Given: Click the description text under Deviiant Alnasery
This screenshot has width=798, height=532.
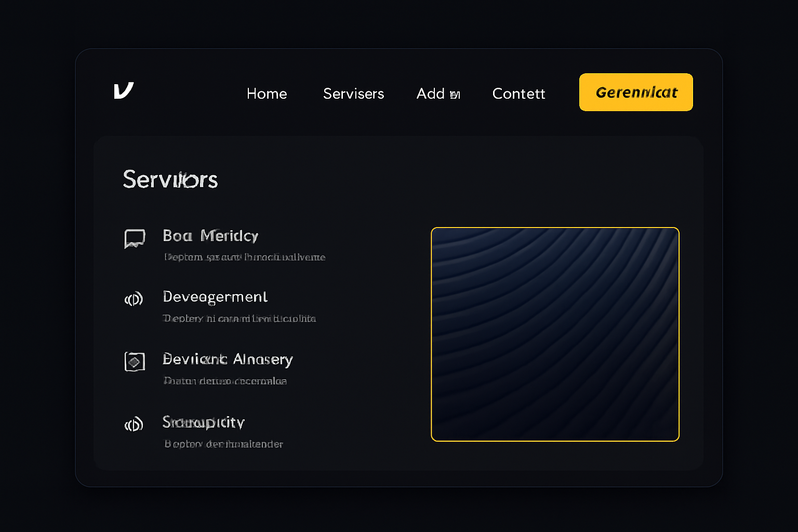Looking at the screenshot, I should coord(225,381).
